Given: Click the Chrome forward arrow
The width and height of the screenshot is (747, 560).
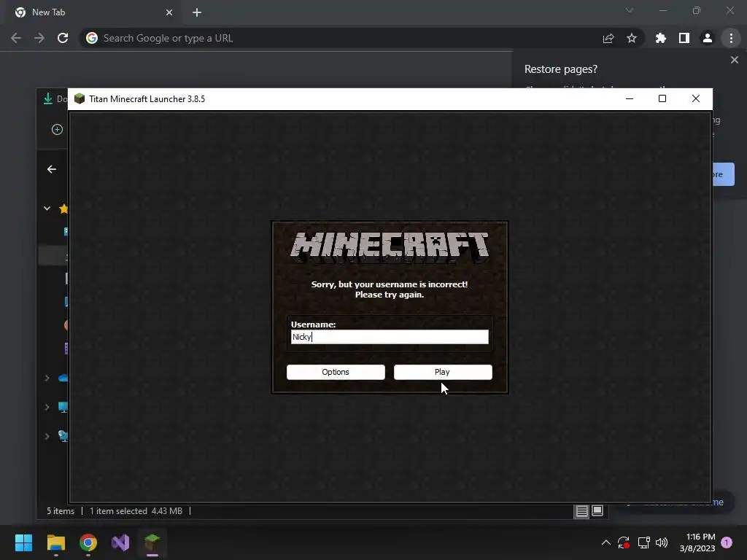Looking at the screenshot, I should coord(39,38).
